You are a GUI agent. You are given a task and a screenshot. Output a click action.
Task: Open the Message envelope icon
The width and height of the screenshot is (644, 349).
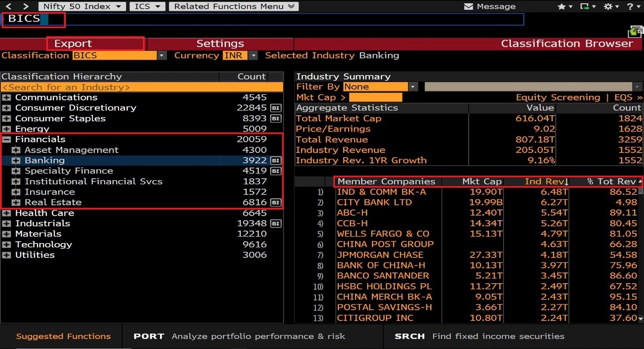(469, 7)
